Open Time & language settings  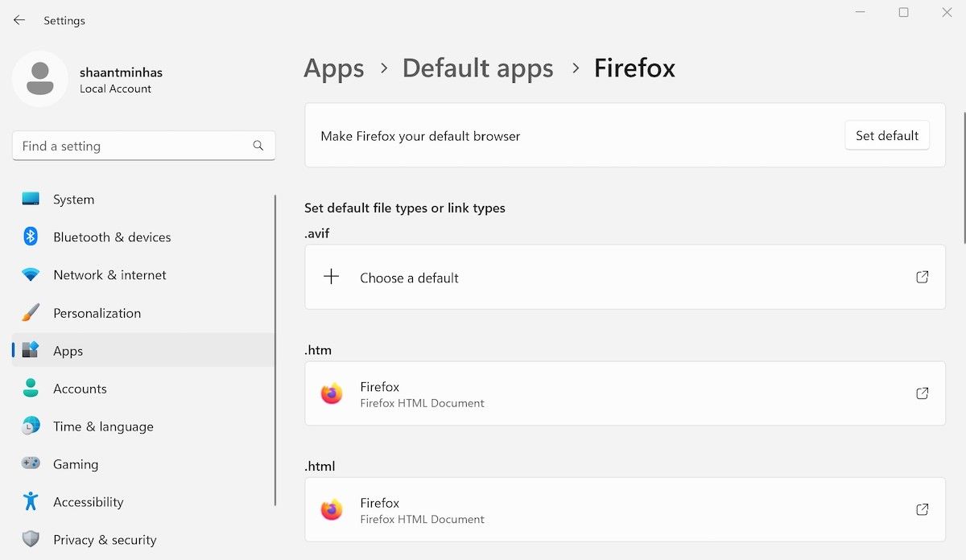click(103, 426)
